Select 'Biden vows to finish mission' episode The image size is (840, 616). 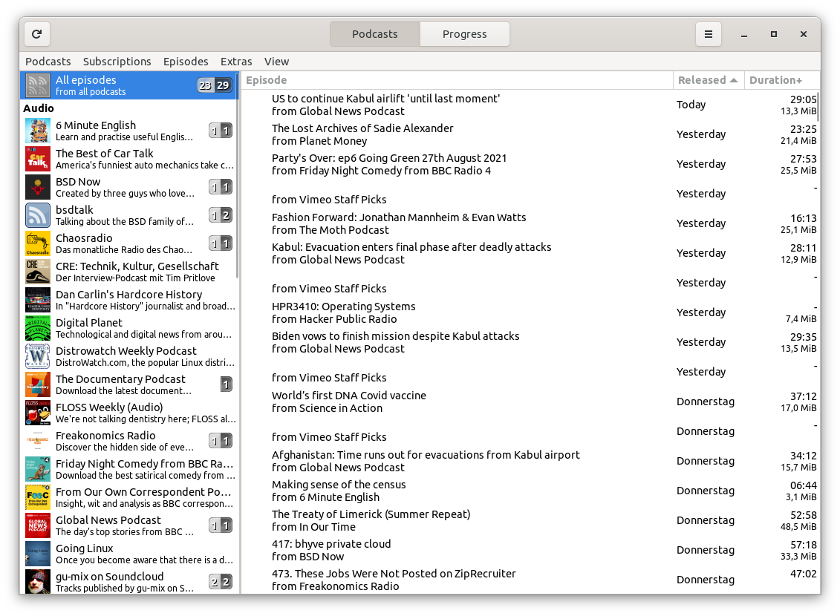[530, 343]
